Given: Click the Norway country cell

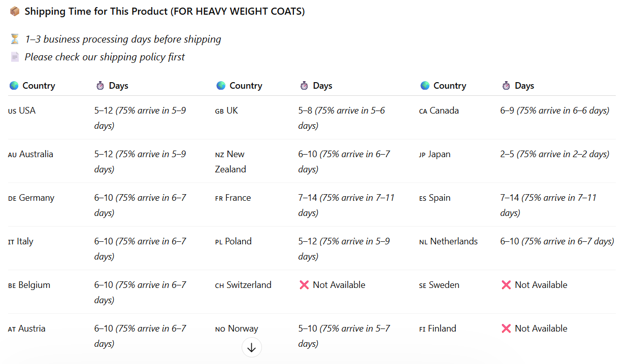Looking at the screenshot, I should pos(237,329).
